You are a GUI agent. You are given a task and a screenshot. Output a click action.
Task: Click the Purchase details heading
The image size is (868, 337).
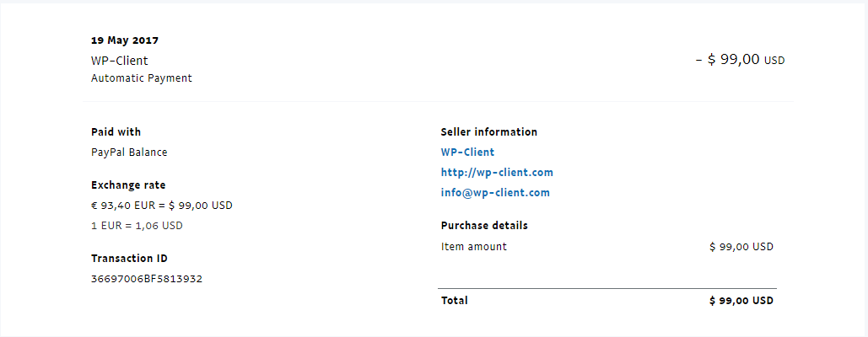484,226
